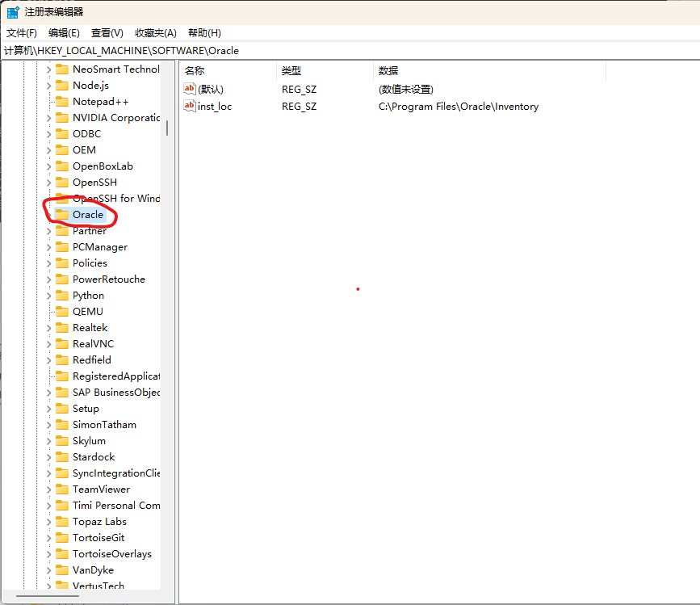This screenshot has height=605, width=700.
Task: Click the Redfield folder icon
Action: click(62, 360)
